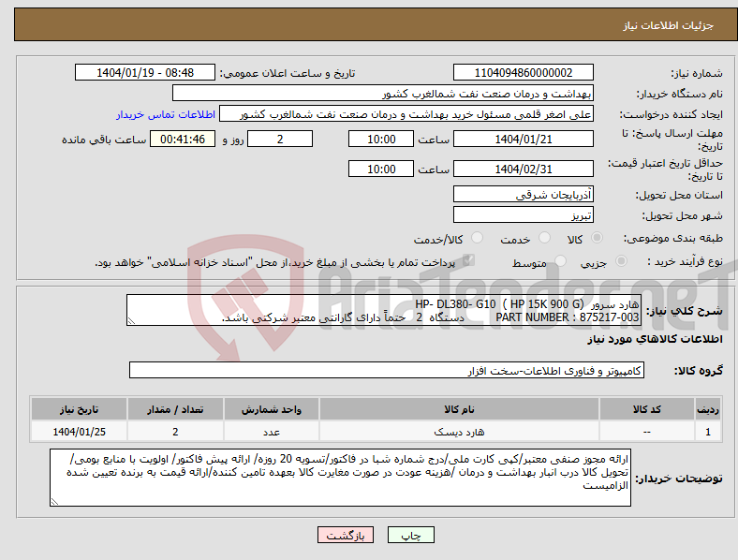
Task: Click the request creator name field
Action: 406,114
